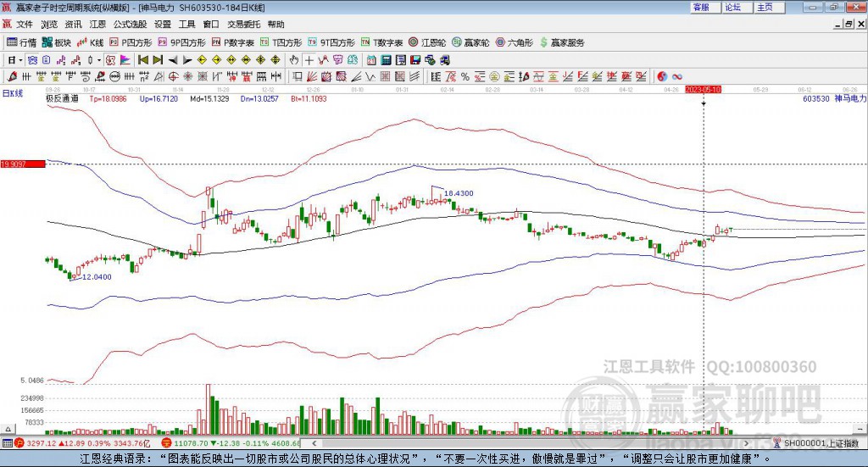Screen dimensions: 868x467
Task: Open the 帮助 menu
Action: click(275, 25)
